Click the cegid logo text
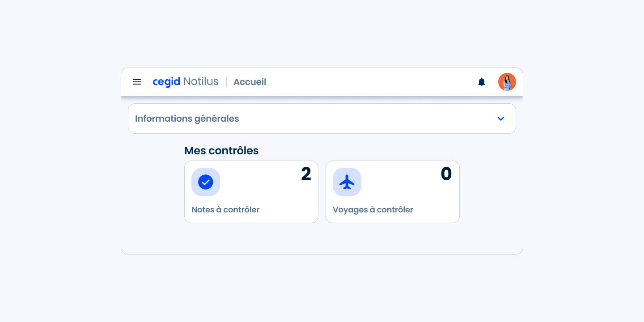Image resolution: width=644 pixels, height=322 pixels. 166,82
